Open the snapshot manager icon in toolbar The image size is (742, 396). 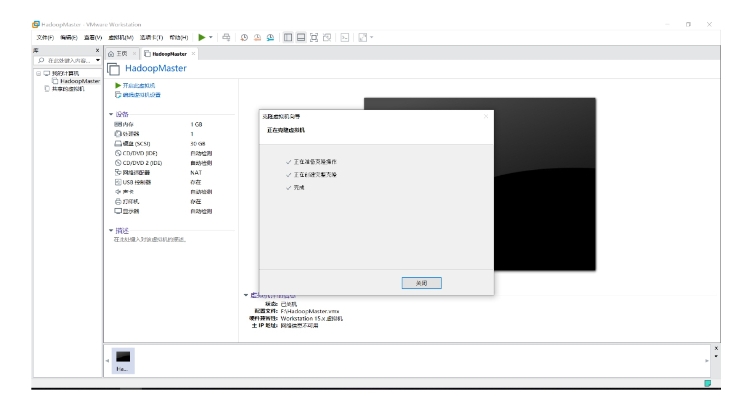click(x=270, y=37)
